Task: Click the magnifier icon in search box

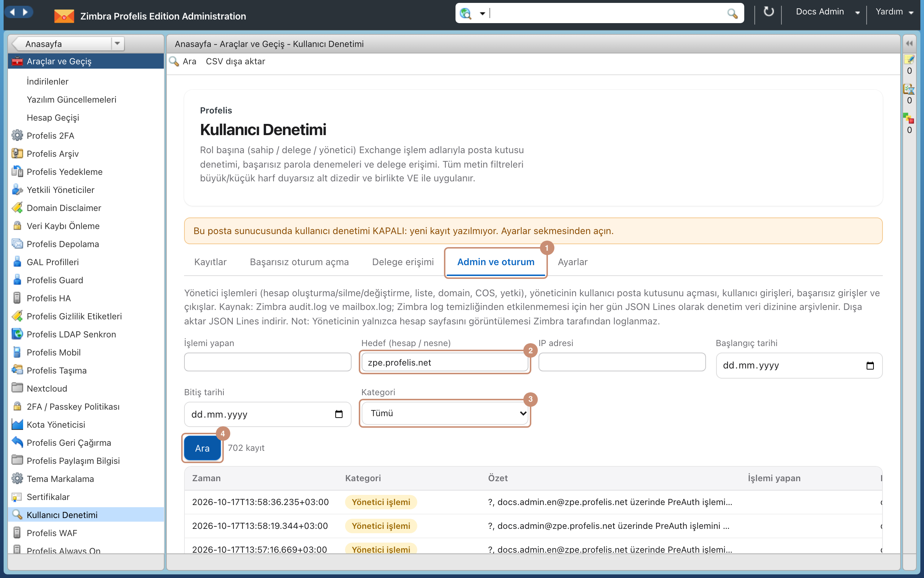Action: [732, 13]
